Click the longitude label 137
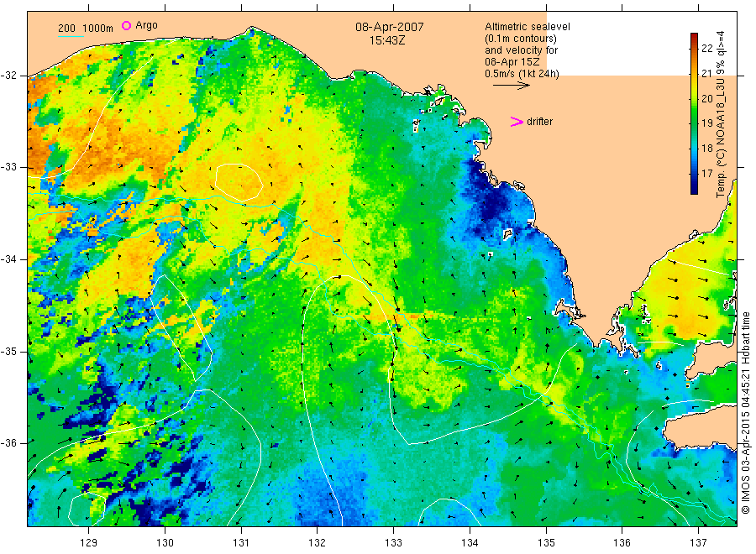The width and height of the screenshot is (756, 554). coord(698,543)
